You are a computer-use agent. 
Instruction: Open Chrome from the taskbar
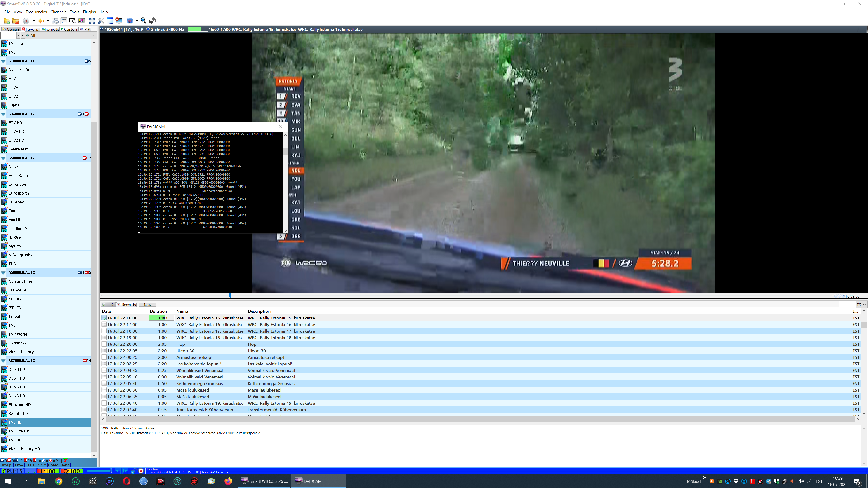pyautogui.click(x=59, y=481)
